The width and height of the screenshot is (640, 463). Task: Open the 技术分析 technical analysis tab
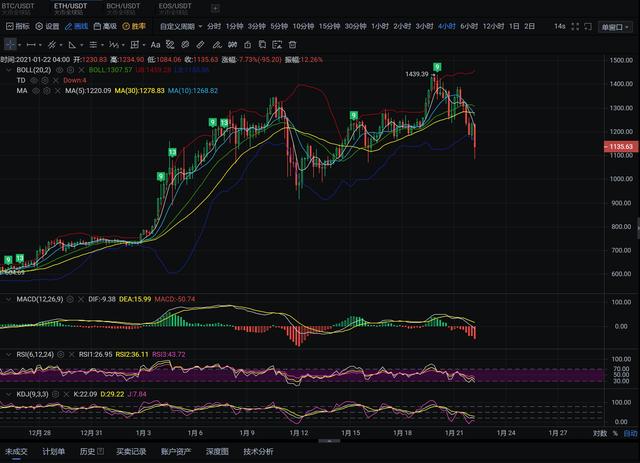tap(258, 452)
